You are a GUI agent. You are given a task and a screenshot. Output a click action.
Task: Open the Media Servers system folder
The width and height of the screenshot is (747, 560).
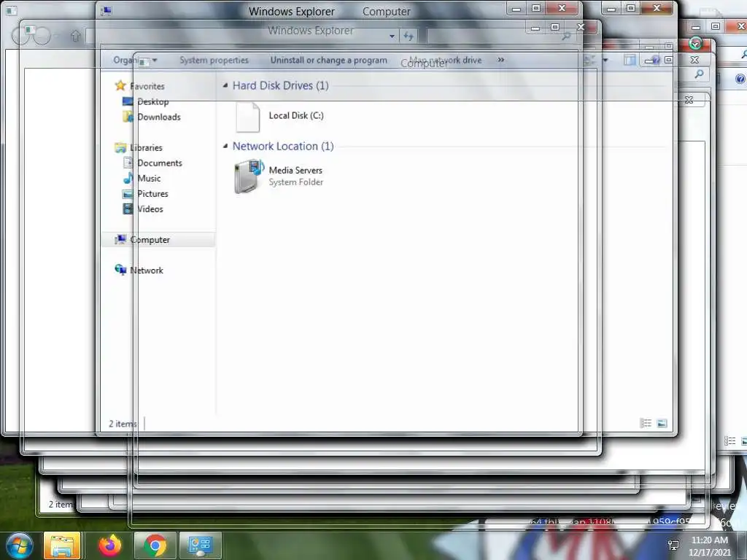click(x=279, y=176)
